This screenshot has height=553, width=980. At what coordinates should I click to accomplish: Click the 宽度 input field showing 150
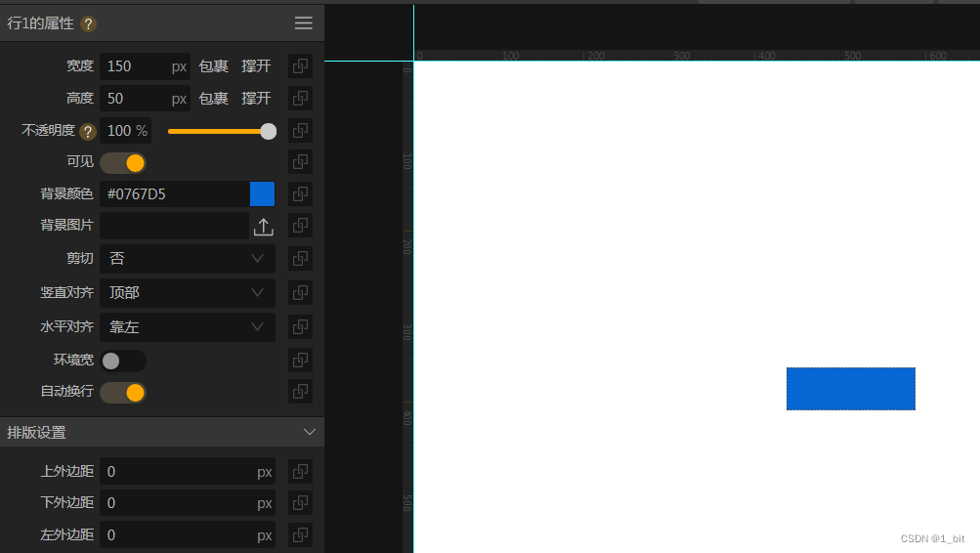pos(145,66)
